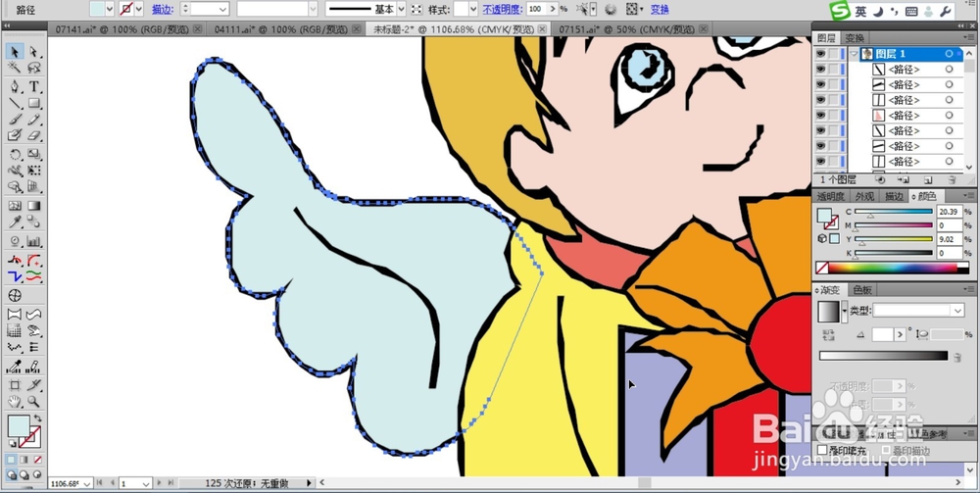Toggle eye icon of pink-thumbnail <路径> row

click(x=820, y=115)
